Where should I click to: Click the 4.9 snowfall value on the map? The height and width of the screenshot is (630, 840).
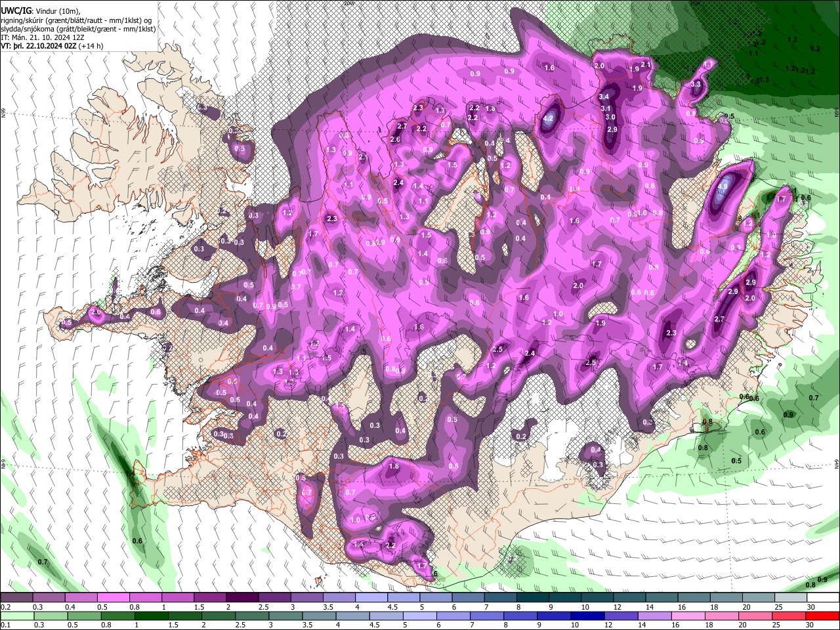pos(723,187)
